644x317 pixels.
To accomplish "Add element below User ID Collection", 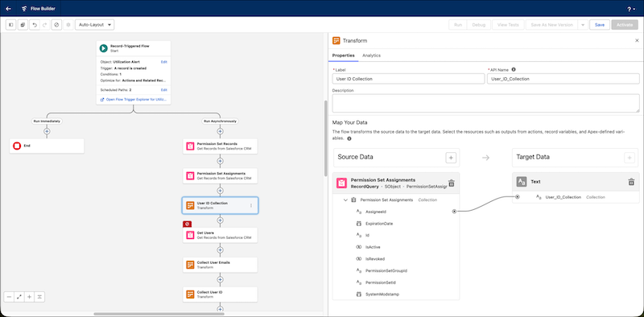I will pos(220,220).
